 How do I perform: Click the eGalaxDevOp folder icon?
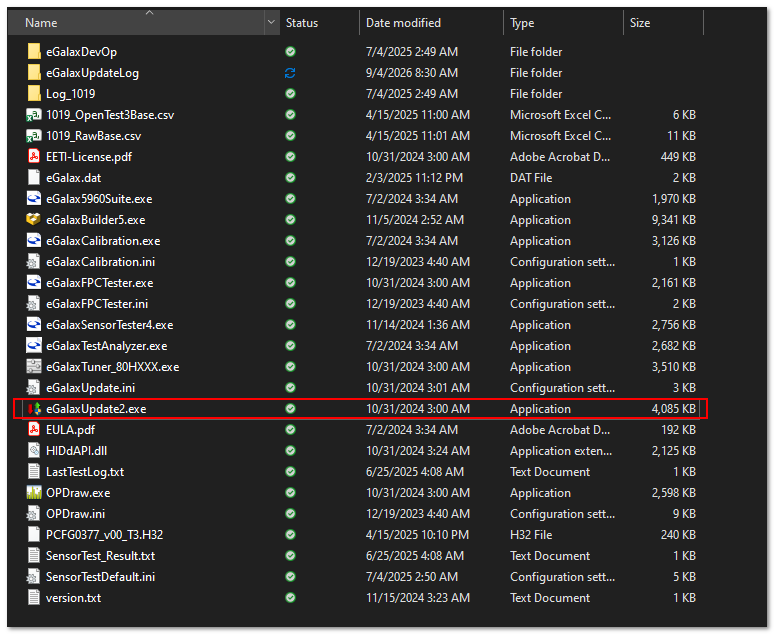point(34,51)
